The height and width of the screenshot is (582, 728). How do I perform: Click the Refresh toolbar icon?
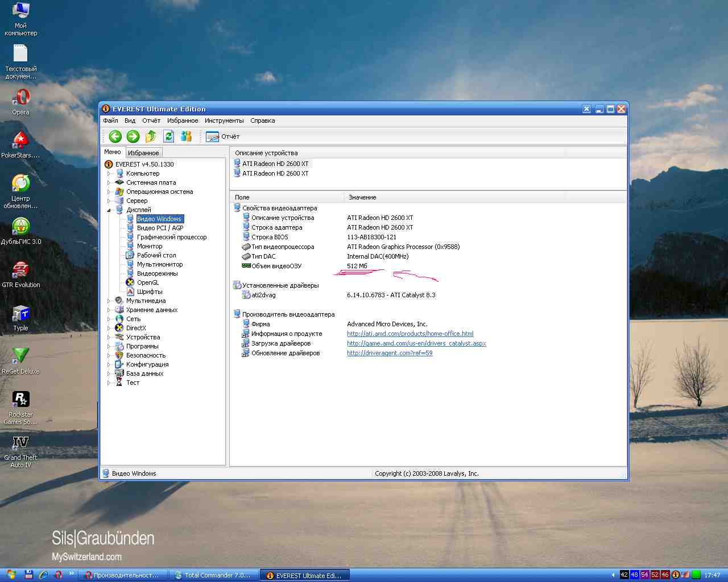point(168,136)
